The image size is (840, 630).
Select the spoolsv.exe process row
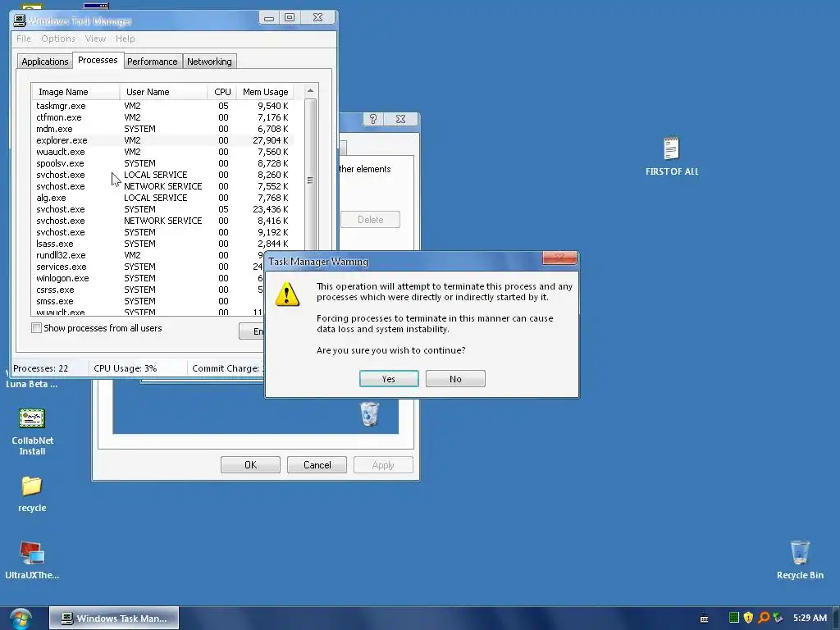(163, 163)
